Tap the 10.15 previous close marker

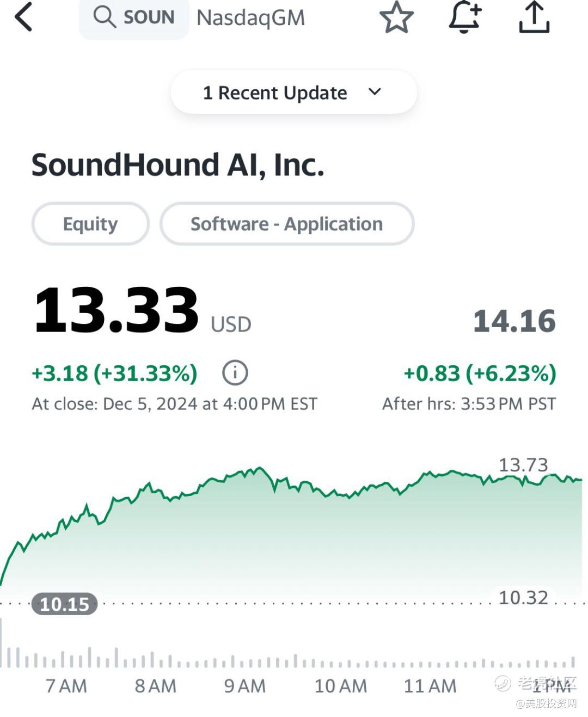click(x=64, y=604)
